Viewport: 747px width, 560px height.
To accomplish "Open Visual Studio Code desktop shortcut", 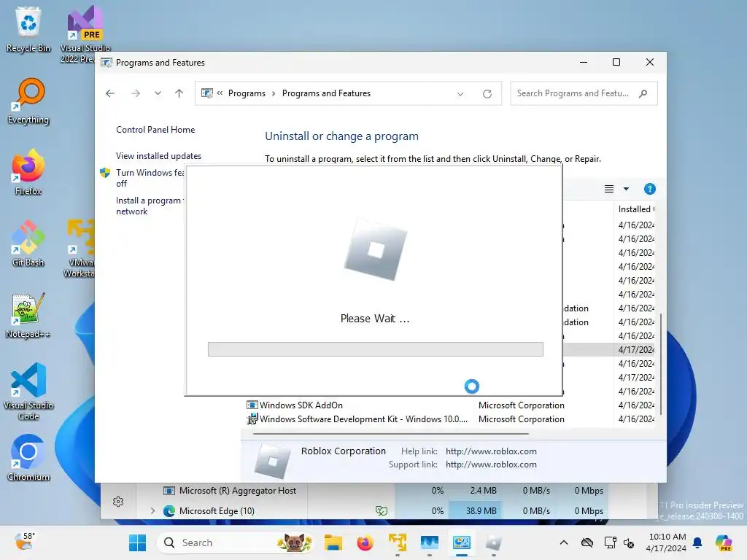I will tap(28, 392).
